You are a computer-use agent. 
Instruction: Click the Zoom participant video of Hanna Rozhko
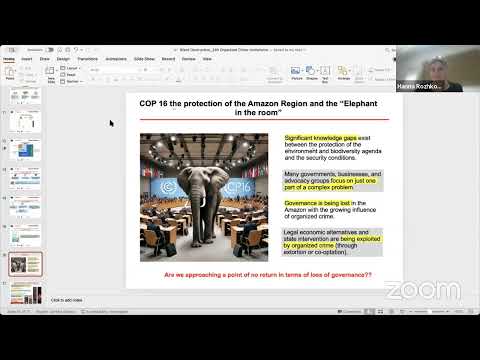click(438, 69)
